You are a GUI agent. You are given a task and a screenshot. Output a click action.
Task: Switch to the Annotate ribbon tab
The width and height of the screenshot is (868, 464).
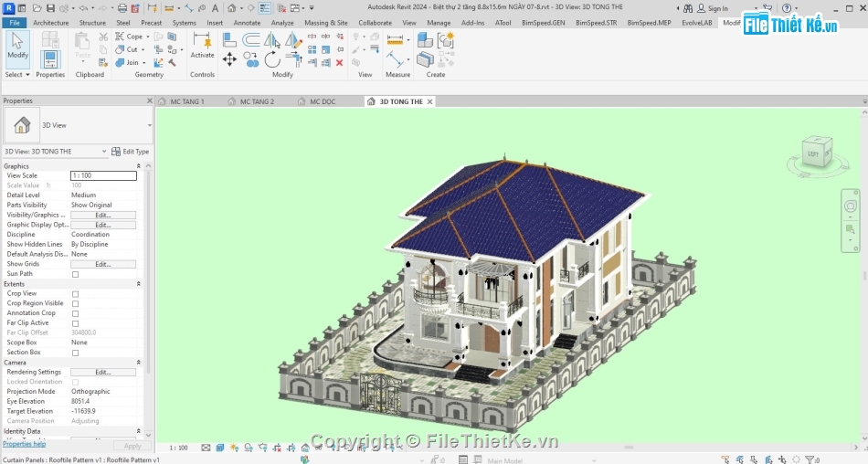coord(247,23)
